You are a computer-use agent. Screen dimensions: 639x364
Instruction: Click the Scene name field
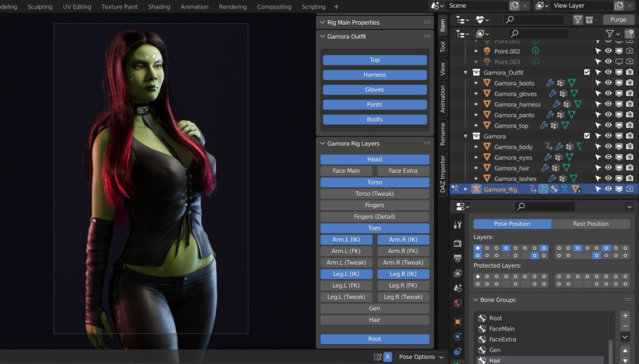pos(477,6)
